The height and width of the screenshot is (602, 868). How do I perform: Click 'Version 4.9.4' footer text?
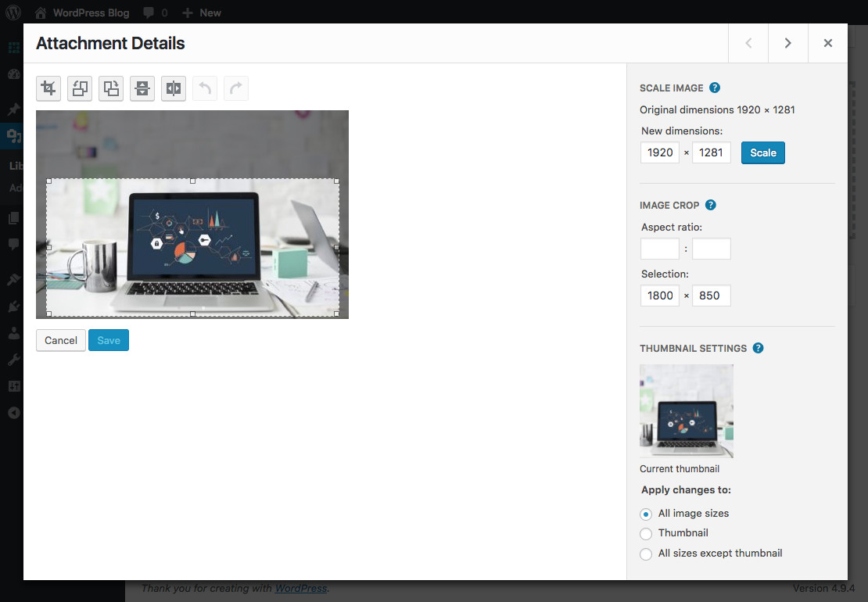click(x=823, y=588)
